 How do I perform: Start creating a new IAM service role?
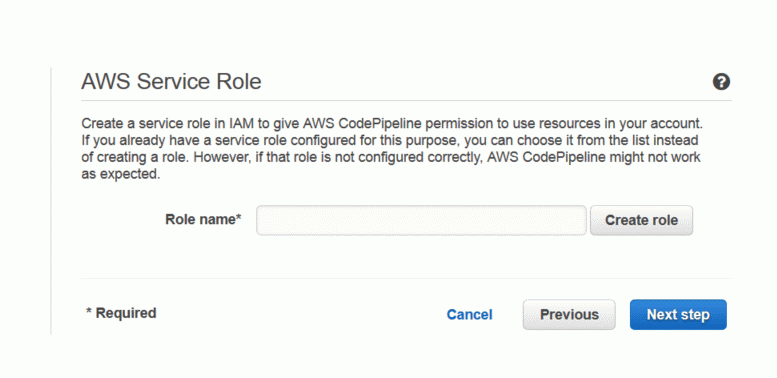[641, 220]
